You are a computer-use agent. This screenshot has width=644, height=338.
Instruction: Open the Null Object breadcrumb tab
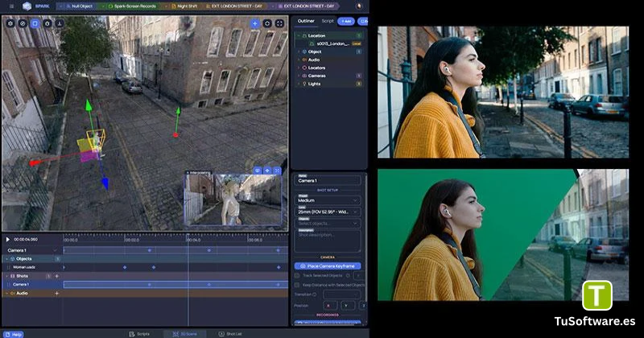pyautogui.click(x=79, y=6)
